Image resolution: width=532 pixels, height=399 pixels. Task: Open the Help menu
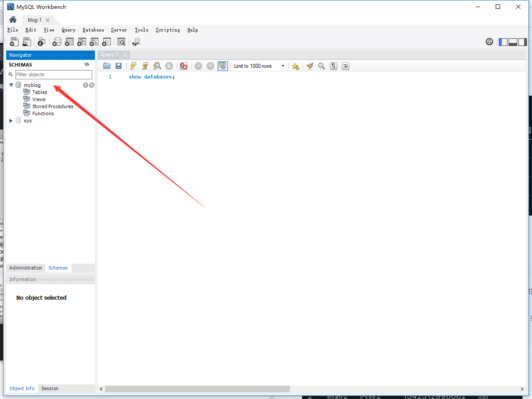[x=192, y=30]
